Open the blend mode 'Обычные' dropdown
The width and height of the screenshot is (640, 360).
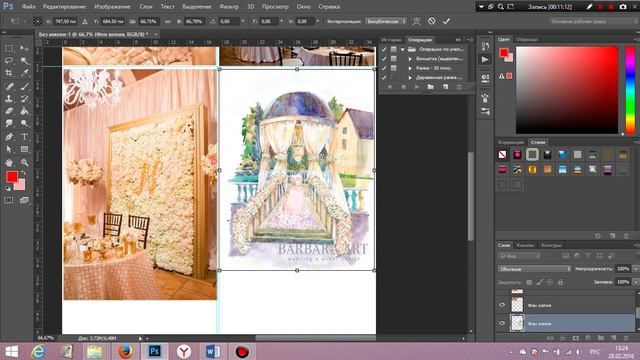534,269
